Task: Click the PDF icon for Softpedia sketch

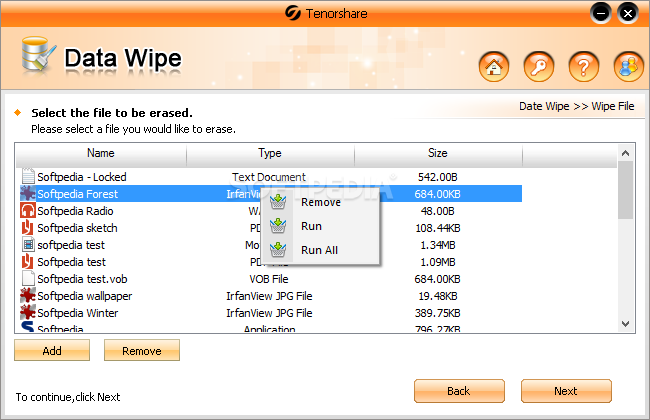Action: (x=27, y=228)
